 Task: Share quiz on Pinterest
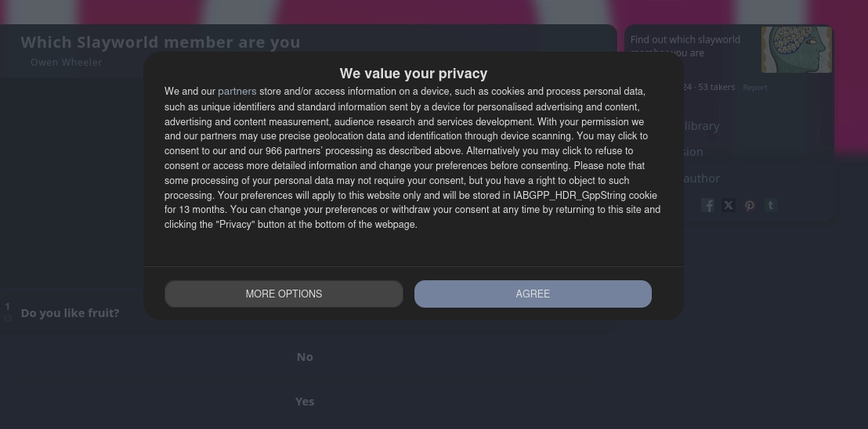coord(750,205)
